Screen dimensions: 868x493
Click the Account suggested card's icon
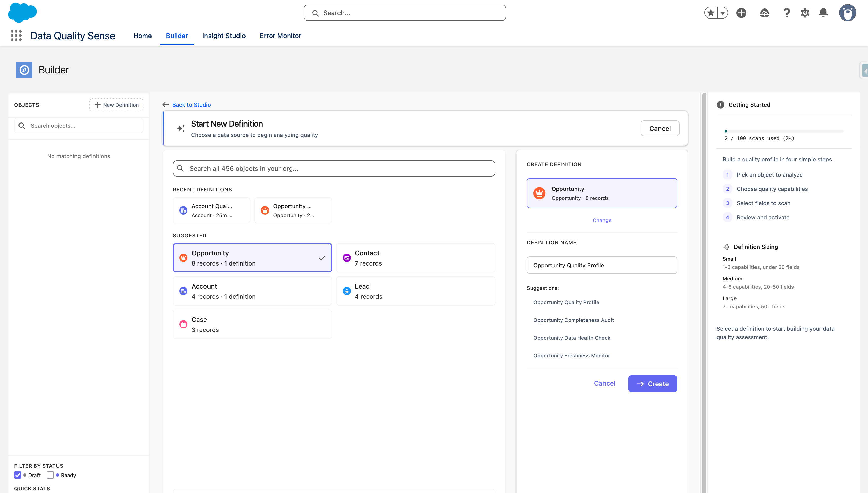pyautogui.click(x=183, y=291)
